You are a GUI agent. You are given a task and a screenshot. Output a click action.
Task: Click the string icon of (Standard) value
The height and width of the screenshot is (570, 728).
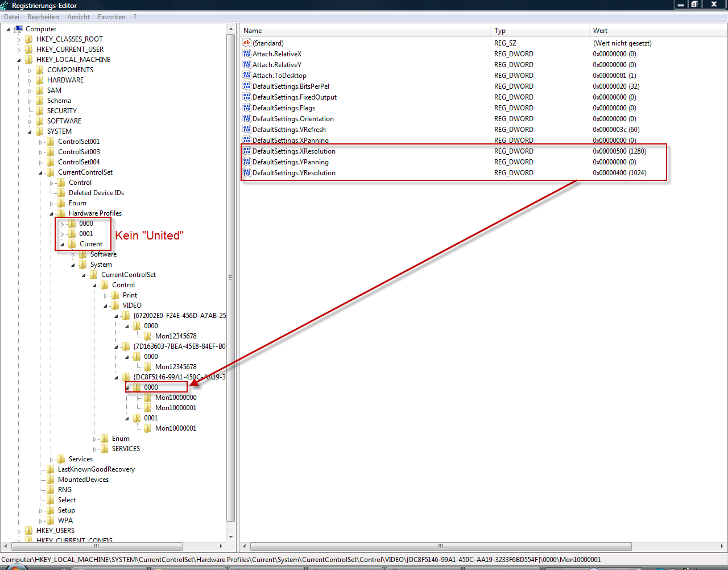[x=247, y=43]
